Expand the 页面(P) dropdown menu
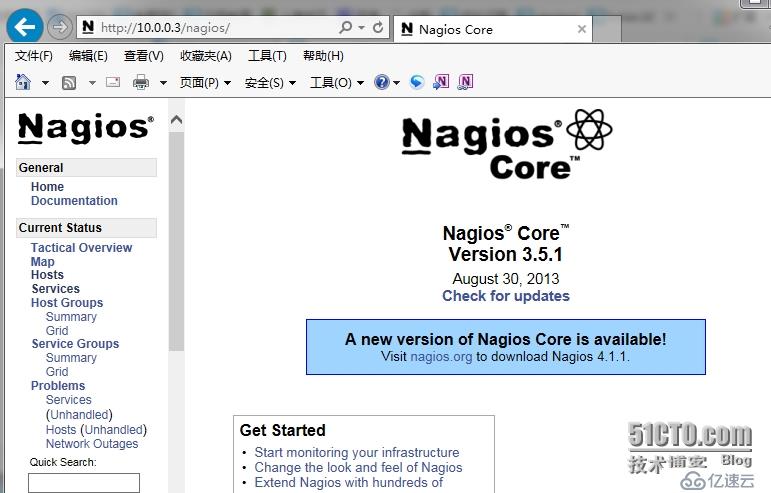This screenshot has height=493, width=771. pos(205,83)
